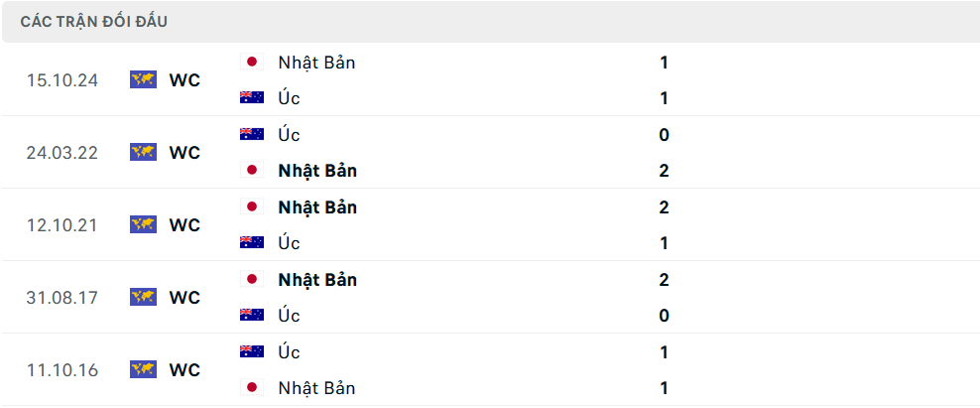The height and width of the screenshot is (408, 980).
Task: Click the World Cup icon for 12.10.21 match
Action: [x=143, y=224]
